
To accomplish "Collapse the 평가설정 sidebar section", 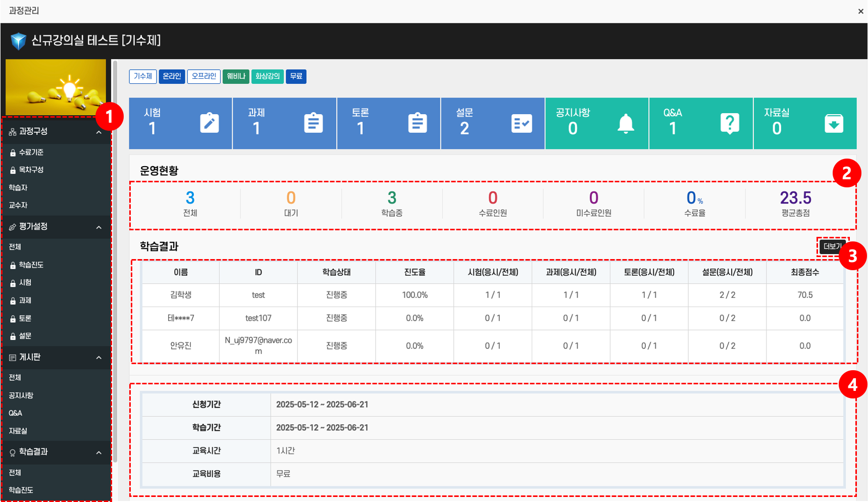I will coord(99,227).
